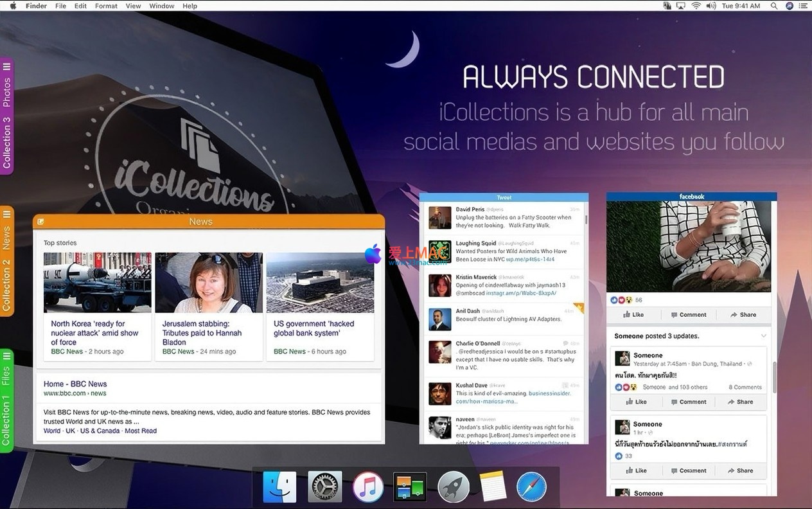Open the Window menu in menu bar

pyautogui.click(x=161, y=6)
